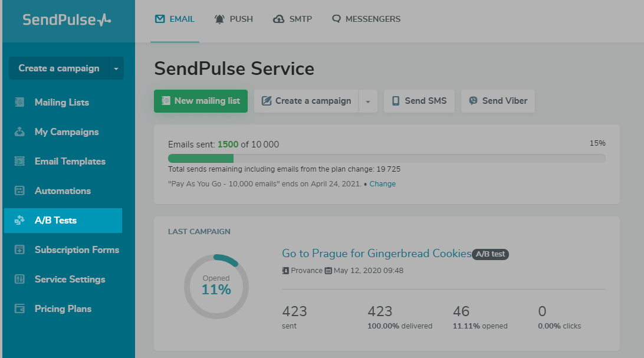This screenshot has height=358, width=644.
Task: Click the Mailing Lists sidebar icon
Action: click(19, 102)
